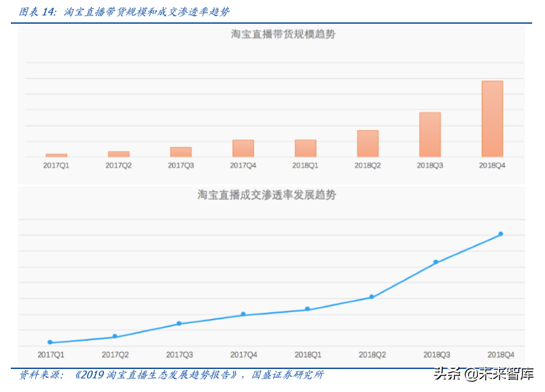The height and width of the screenshot is (392, 545).
Task: Click the 2017Q2 axis label on upper chart
Action: click(x=117, y=165)
